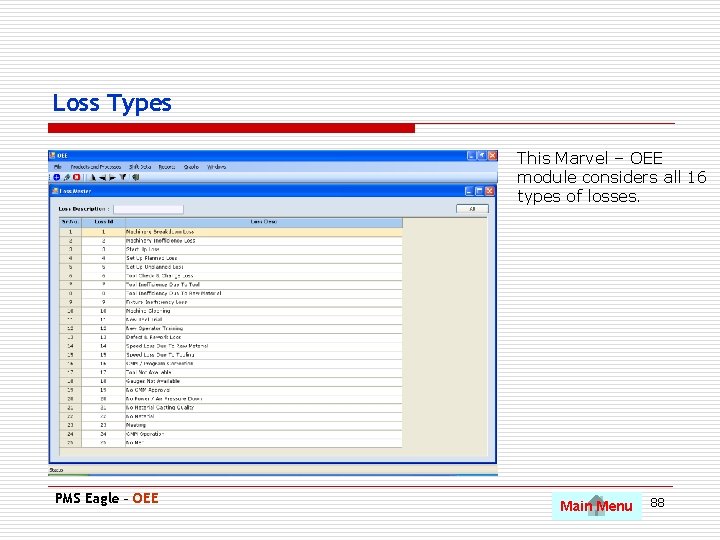This screenshot has height=540, width=720.
Task: Click the All button in Loss Master
Action: pos(472,209)
